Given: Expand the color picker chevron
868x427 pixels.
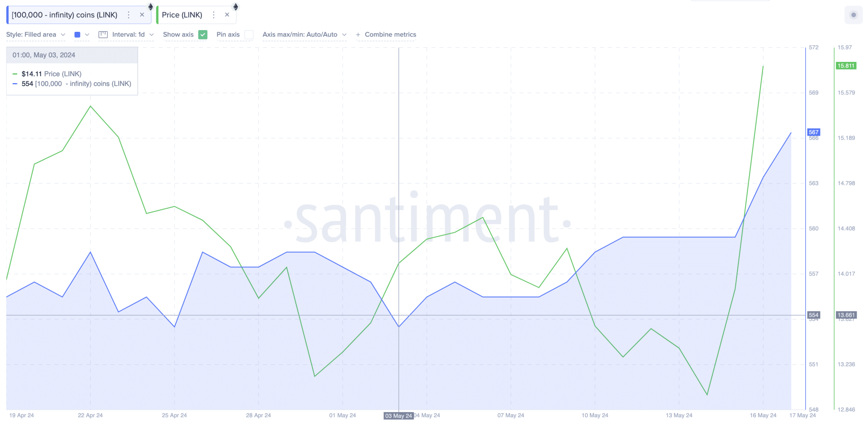Looking at the screenshot, I should (87, 35).
